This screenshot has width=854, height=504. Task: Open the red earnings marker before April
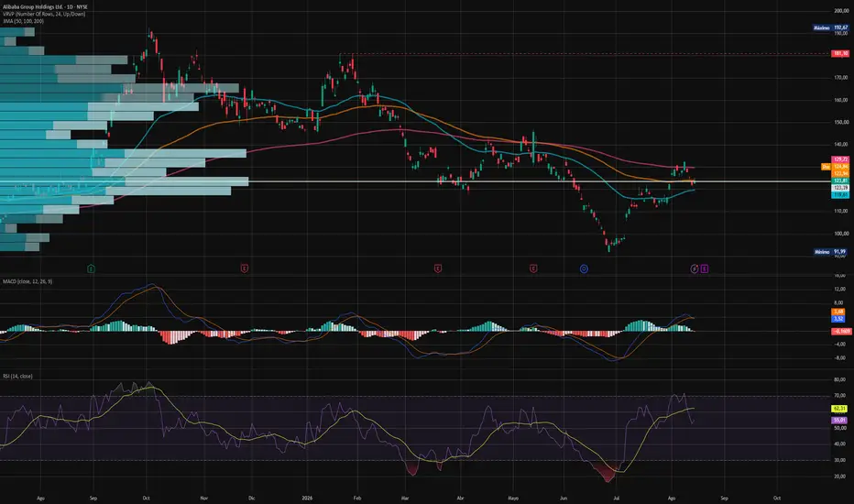[437, 268]
